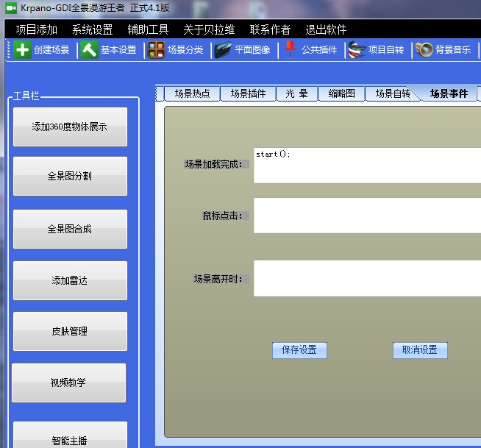Select the 场景事件 tab

(449, 93)
